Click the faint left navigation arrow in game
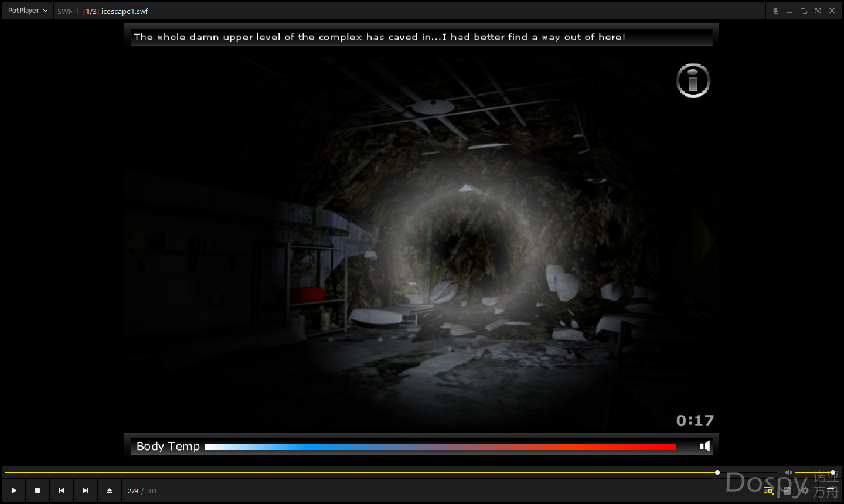The height and width of the screenshot is (504, 844). [x=138, y=241]
